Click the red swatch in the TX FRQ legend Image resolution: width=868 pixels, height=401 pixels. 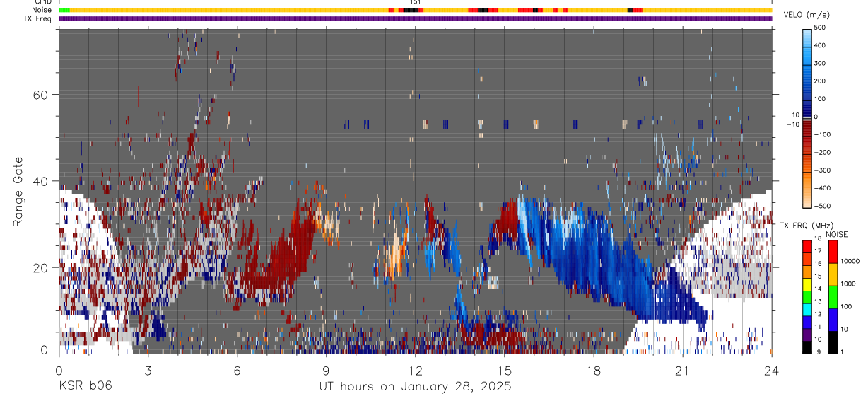pyautogui.click(x=807, y=246)
